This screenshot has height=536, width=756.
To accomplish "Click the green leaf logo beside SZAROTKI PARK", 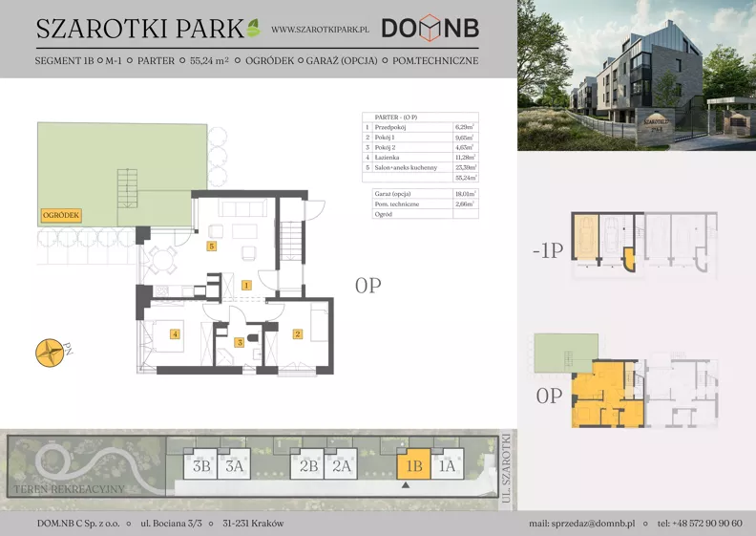I will click(254, 28).
